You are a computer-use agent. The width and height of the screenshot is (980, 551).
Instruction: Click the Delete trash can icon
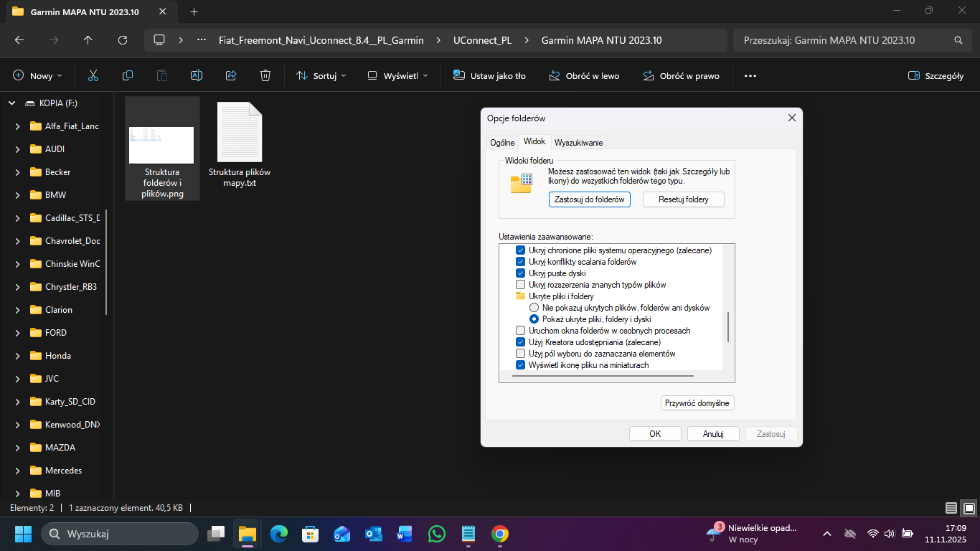[265, 75]
